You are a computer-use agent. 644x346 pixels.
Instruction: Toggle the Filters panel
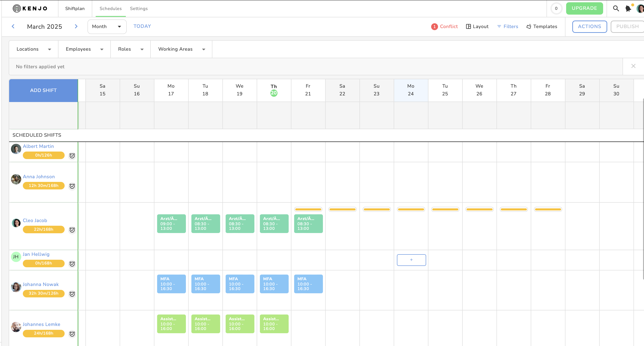pyautogui.click(x=507, y=26)
